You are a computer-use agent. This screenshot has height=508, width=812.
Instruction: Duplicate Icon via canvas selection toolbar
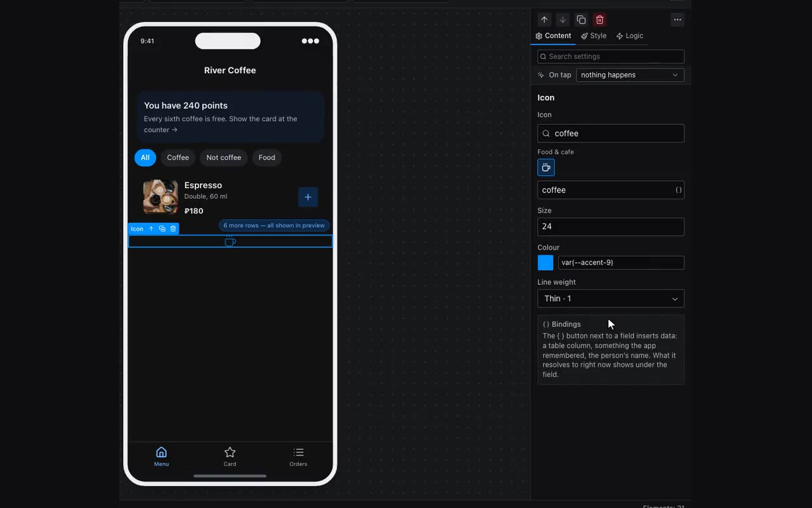coord(162,229)
